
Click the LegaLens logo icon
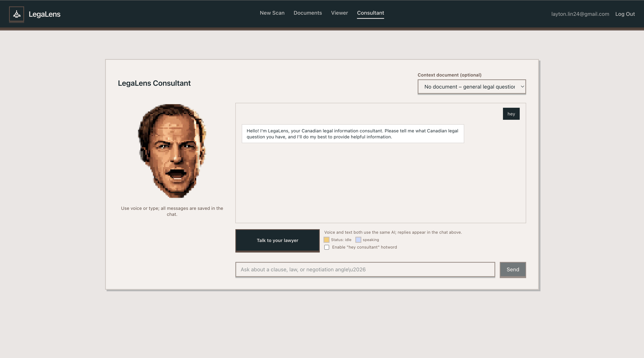coord(17,14)
